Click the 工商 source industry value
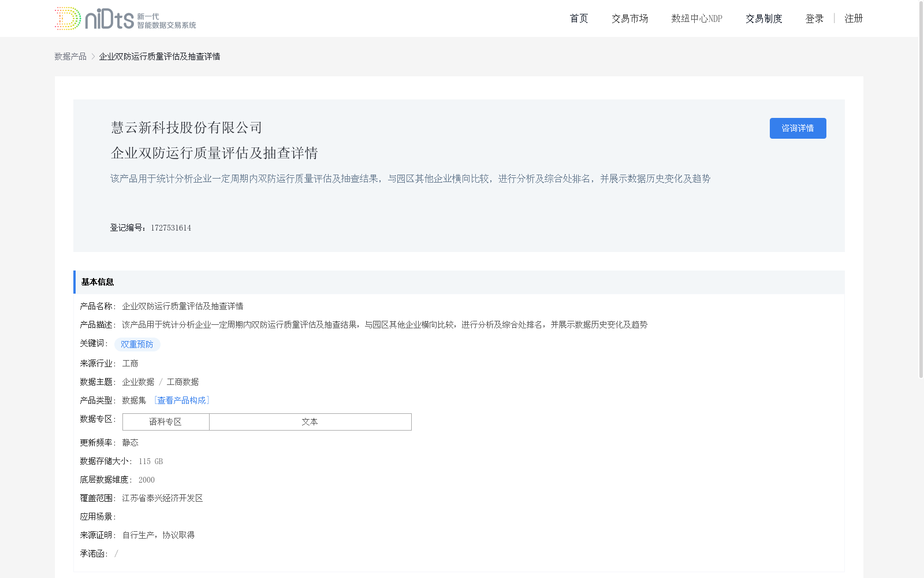 (x=130, y=364)
